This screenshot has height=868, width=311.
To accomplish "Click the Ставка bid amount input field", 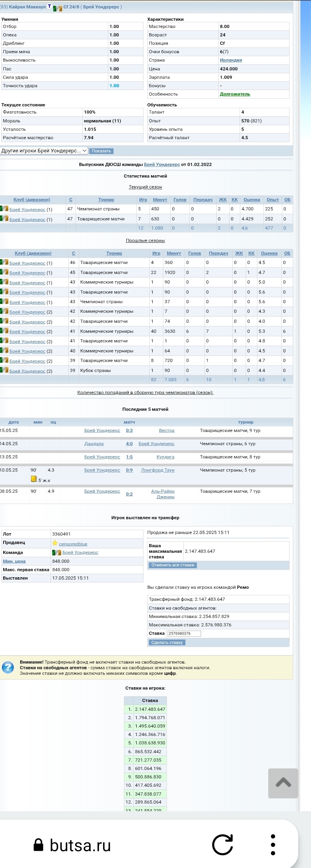I will coord(184,633).
